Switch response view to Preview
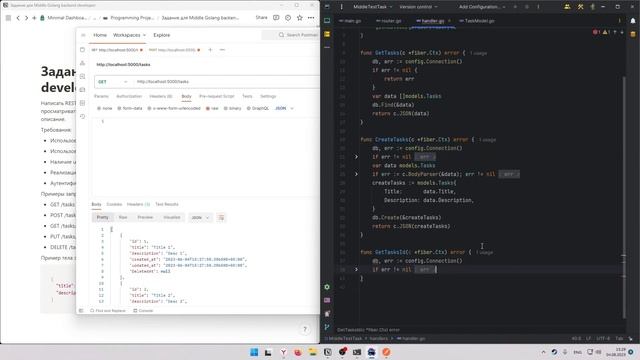This screenshot has width=640, height=360. tap(145, 218)
